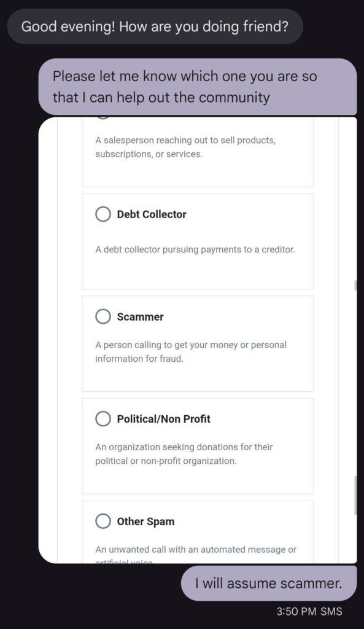Image resolution: width=364 pixels, height=629 pixels.
Task: Select the Please let me know message bubble
Action: 197,87
